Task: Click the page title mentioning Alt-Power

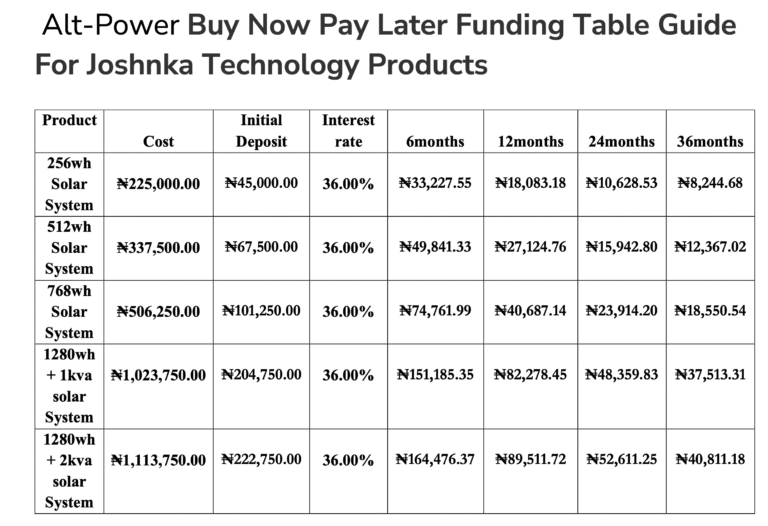Action: point(388,25)
